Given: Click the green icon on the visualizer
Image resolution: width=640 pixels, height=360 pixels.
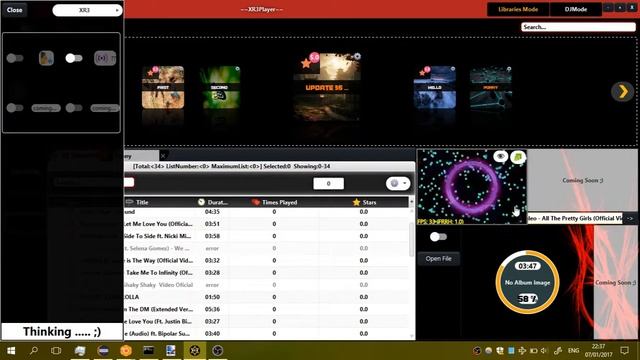Looking at the screenshot, I should click(x=518, y=157).
